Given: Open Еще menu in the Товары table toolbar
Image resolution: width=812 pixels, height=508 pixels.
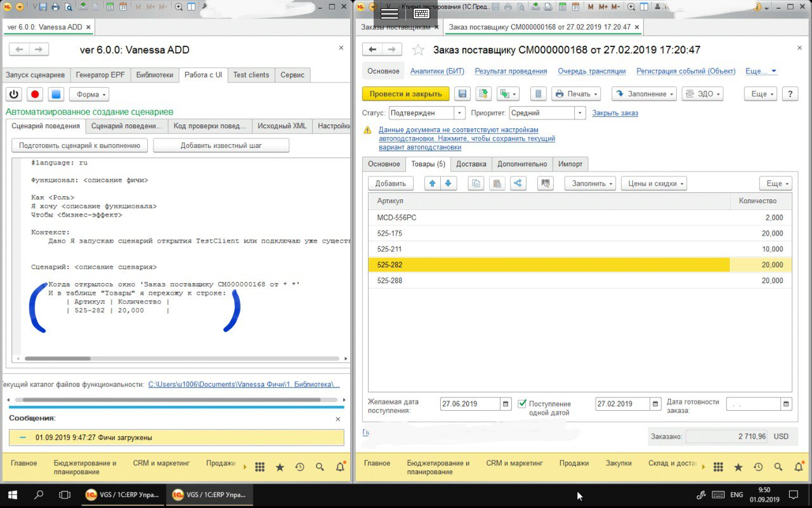Looking at the screenshot, I should pos(775,184).
